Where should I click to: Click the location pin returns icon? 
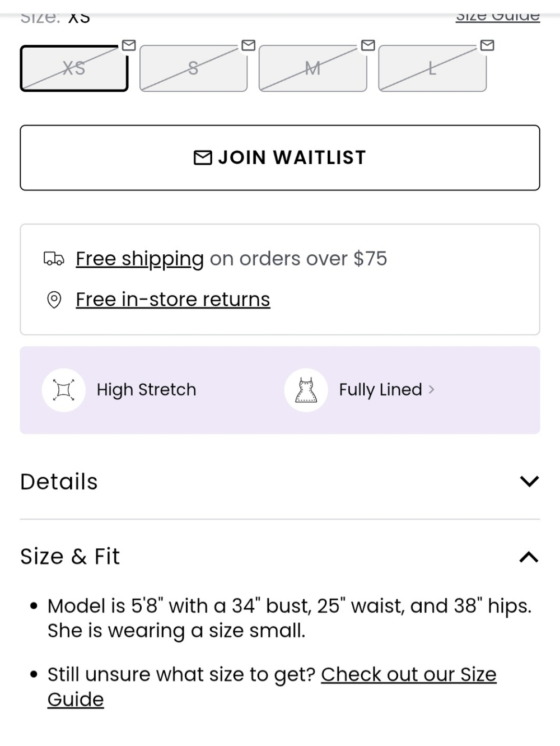(54, 300)
